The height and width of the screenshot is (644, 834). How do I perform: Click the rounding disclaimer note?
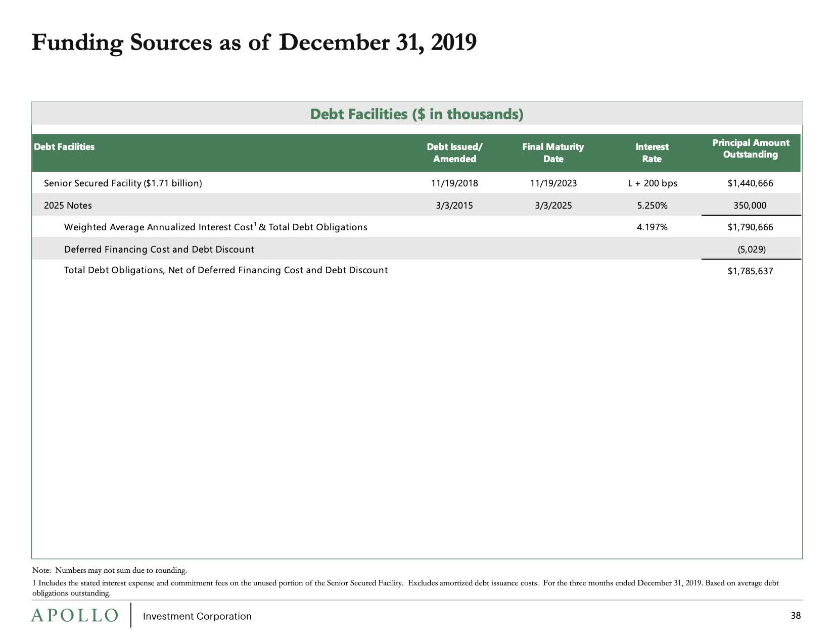tap(109, 570)
